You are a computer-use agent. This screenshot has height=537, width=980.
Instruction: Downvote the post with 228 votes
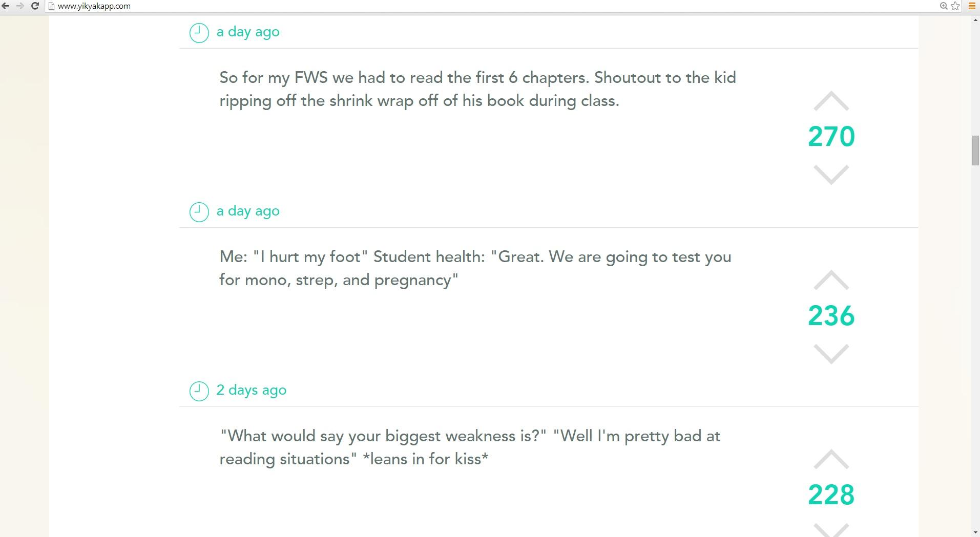(831, 530)
